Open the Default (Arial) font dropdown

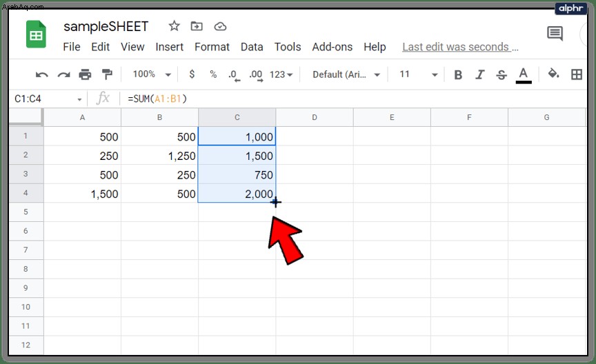pyautogui.click(x=346, y=74)
